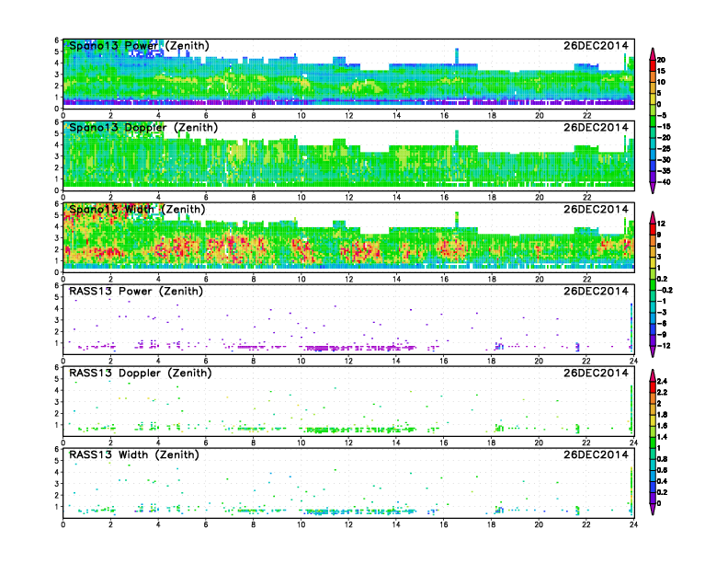Click the x-axis 12 label below RASS13 Width
Screen dimensions: 728x563
348,524
